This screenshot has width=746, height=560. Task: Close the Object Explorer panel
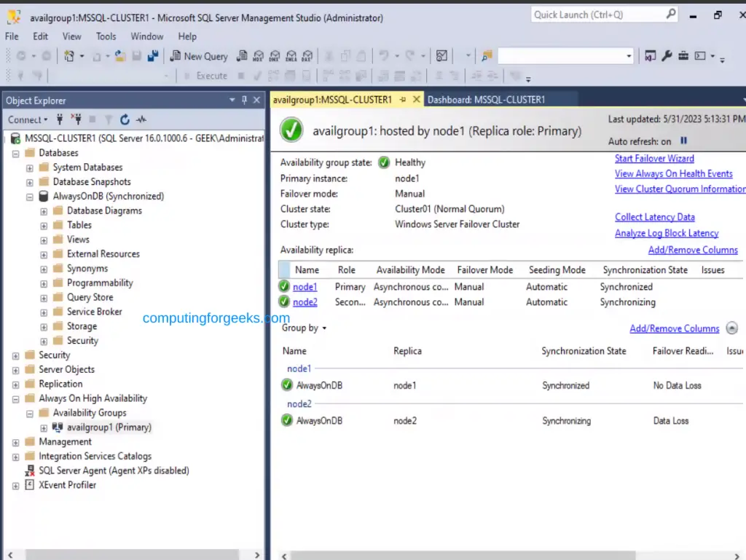(256, 100)
